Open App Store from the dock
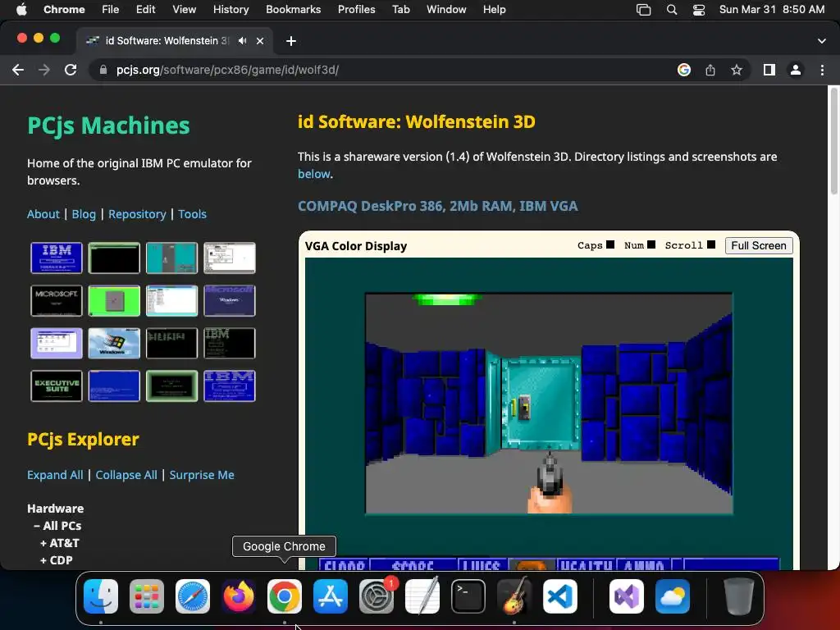Screen dimensions: 840x630 [330, 596]
